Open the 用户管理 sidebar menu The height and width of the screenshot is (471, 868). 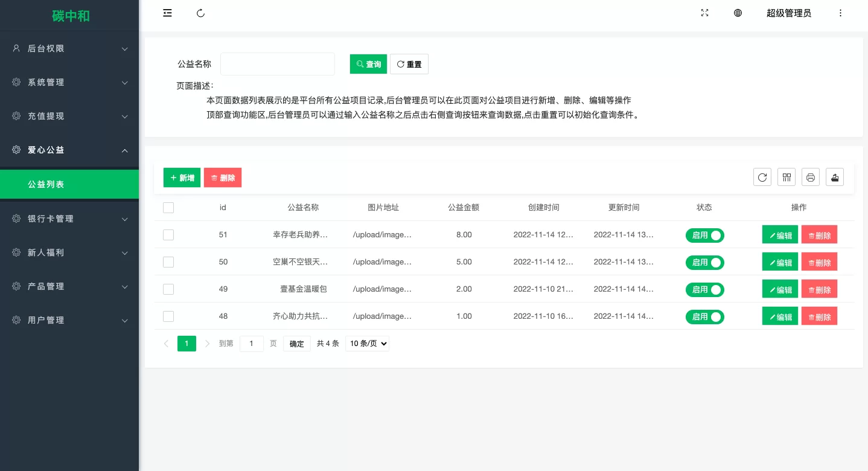69,320
